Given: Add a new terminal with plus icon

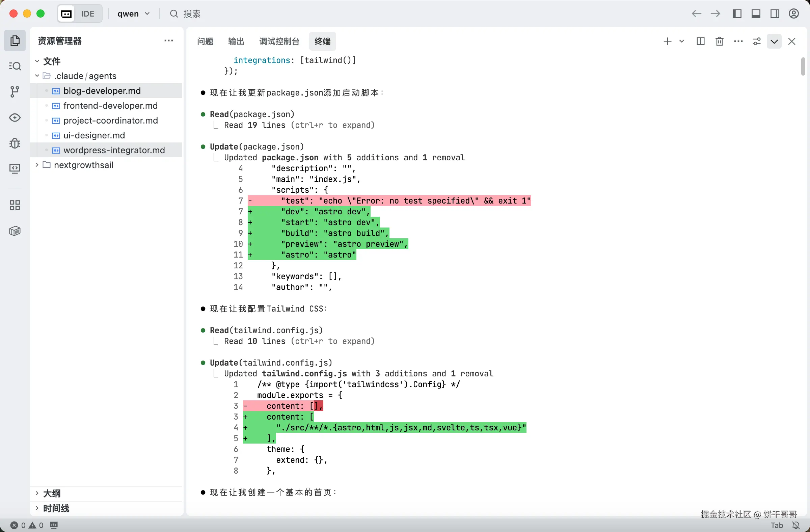Looking at the screenshot, I should click(667, 41).
